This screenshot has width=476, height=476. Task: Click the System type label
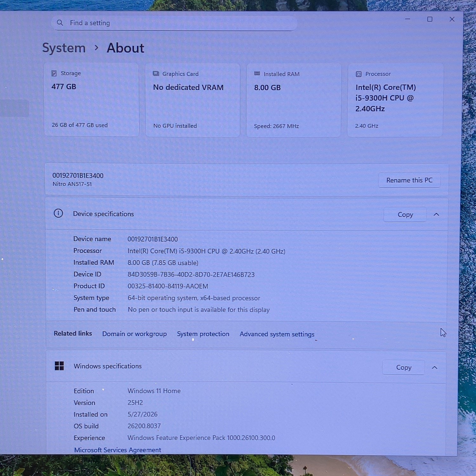click(x=91, y=298)
